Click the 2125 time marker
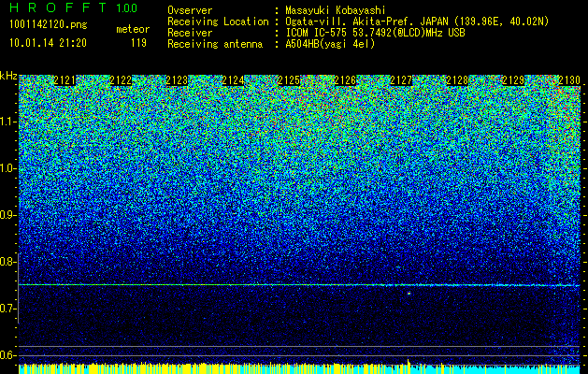 click(x=289, y=80)
